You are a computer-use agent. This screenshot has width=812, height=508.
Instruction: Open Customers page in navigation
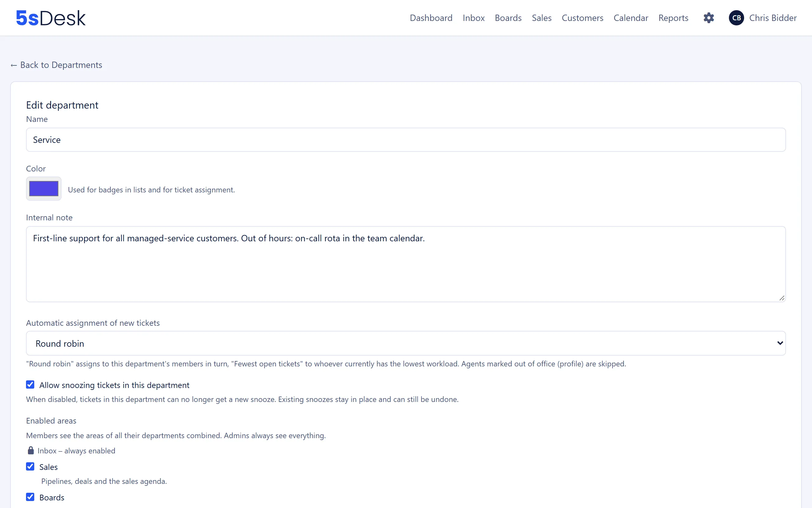(582, 18)
